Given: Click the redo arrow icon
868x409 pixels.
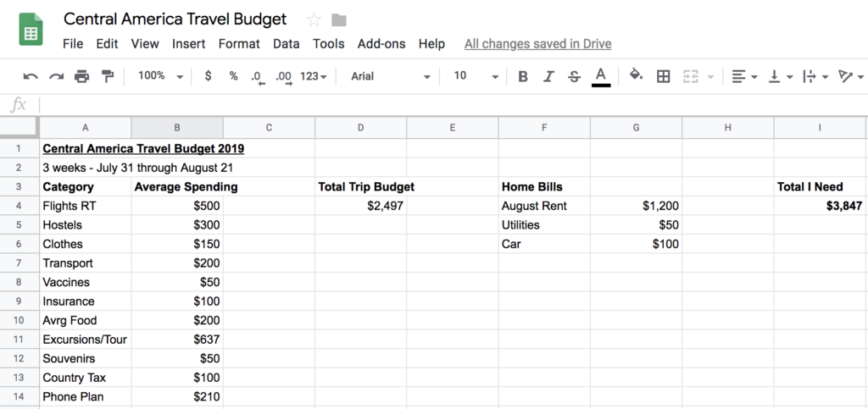Looking at the screenshot, I should pos(56,76).
